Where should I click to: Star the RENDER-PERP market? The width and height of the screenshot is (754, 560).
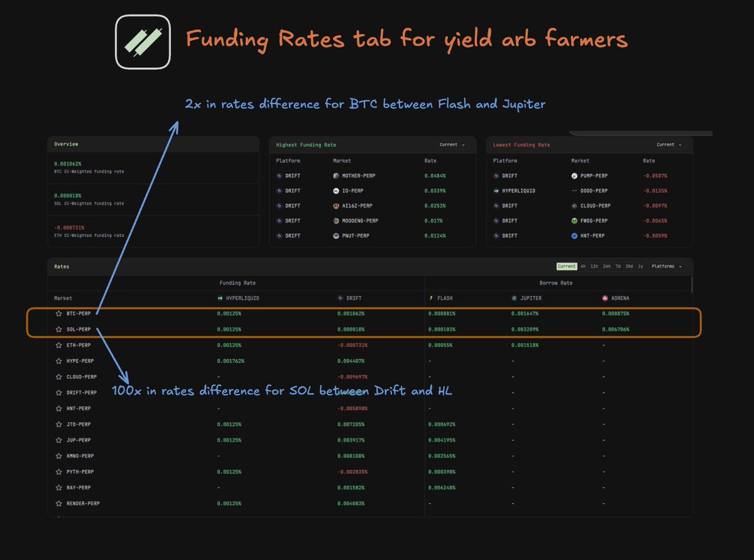click(58, 503)
